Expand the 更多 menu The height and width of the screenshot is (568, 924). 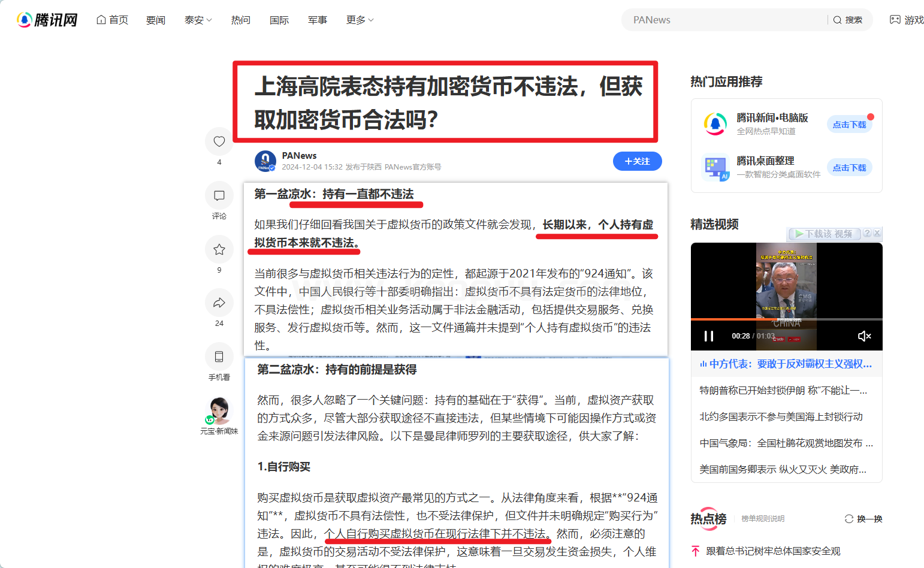[360, 20]
